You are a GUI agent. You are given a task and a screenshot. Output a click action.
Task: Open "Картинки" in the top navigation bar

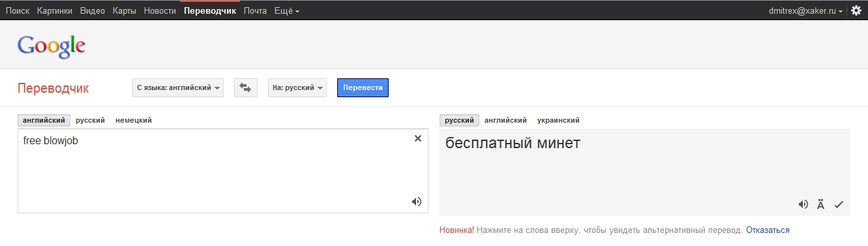click(55, 11)
